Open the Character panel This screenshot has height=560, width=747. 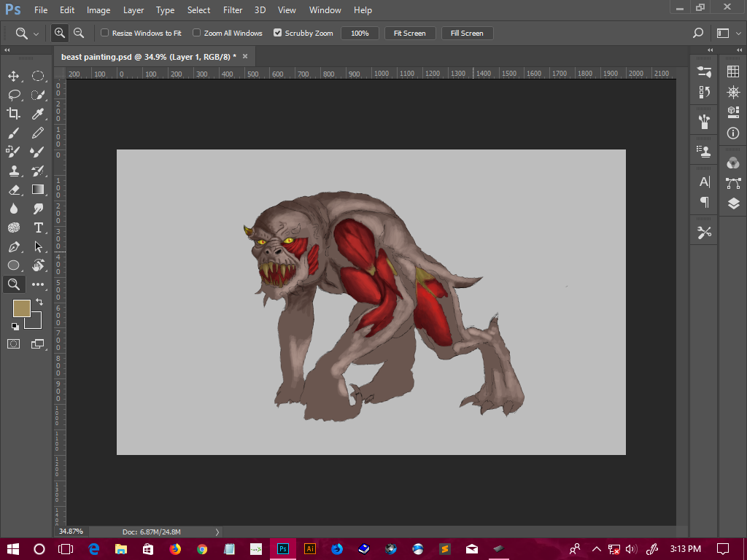(703, 182)
